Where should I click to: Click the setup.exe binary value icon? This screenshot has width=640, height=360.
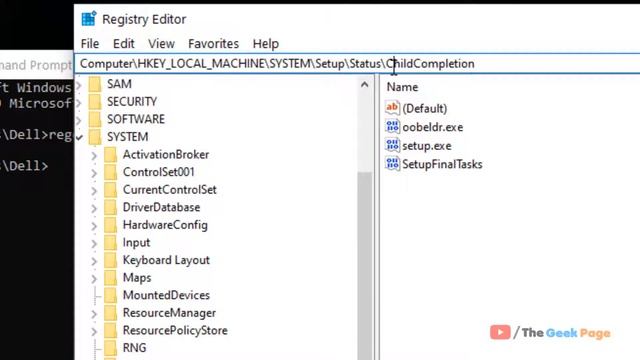[x=392, y=145]
